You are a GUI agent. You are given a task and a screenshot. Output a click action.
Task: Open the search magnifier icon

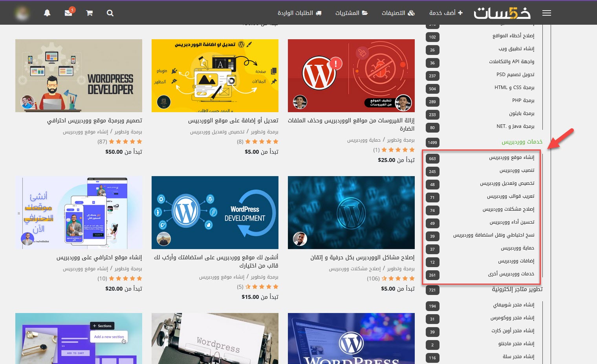pos(110,13)
